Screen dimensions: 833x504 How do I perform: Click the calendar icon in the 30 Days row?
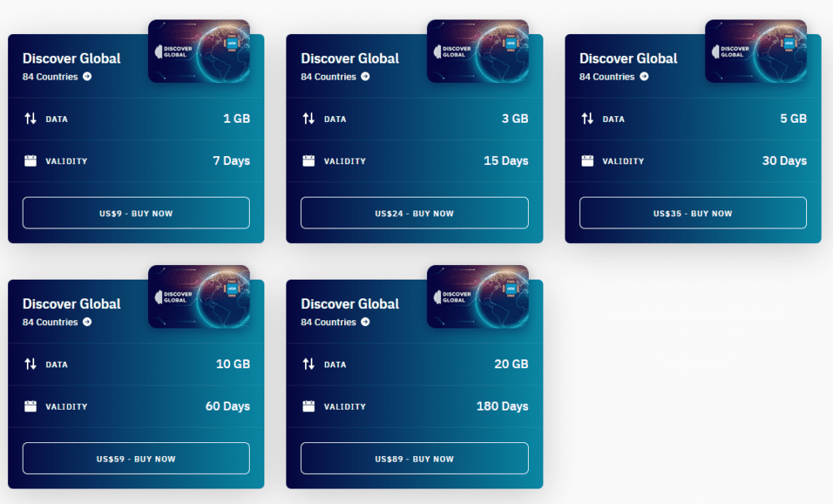[x=587, y=161]
